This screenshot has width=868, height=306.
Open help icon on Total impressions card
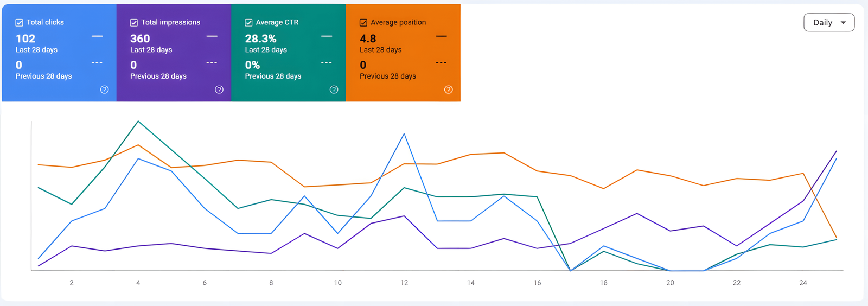pos(219,90)
